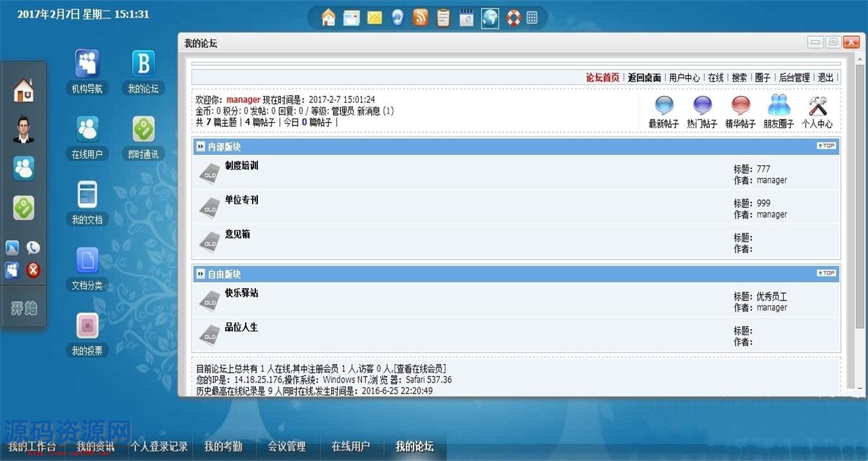Switch to 会议管理 taskbar tab
This screenshot has width=868, height=461.
click(287, 446)
